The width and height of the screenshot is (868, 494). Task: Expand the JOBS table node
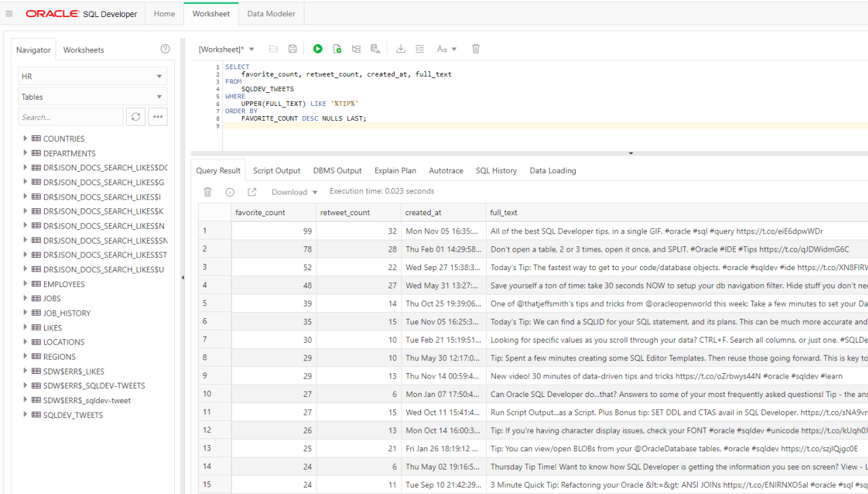pyautogui.click(x=26, y=298)
